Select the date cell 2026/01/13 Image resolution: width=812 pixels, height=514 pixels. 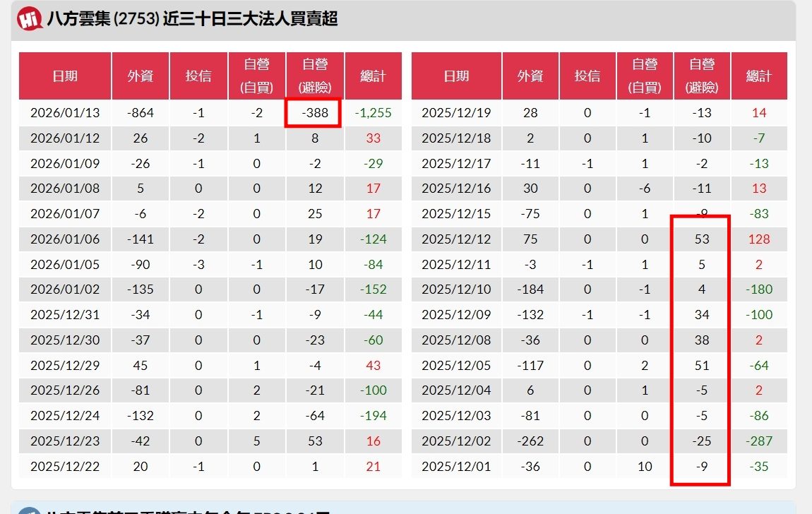tap(65, 113)
